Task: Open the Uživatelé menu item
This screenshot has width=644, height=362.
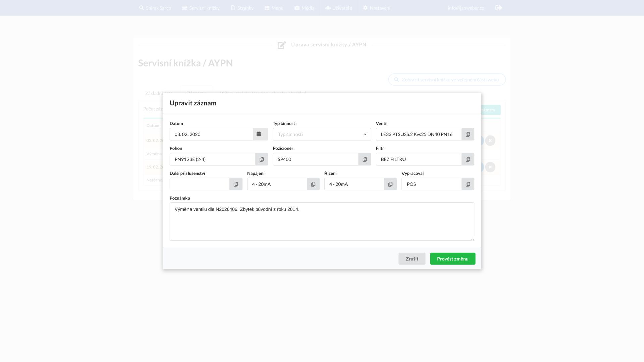Action: pos(338,8)
